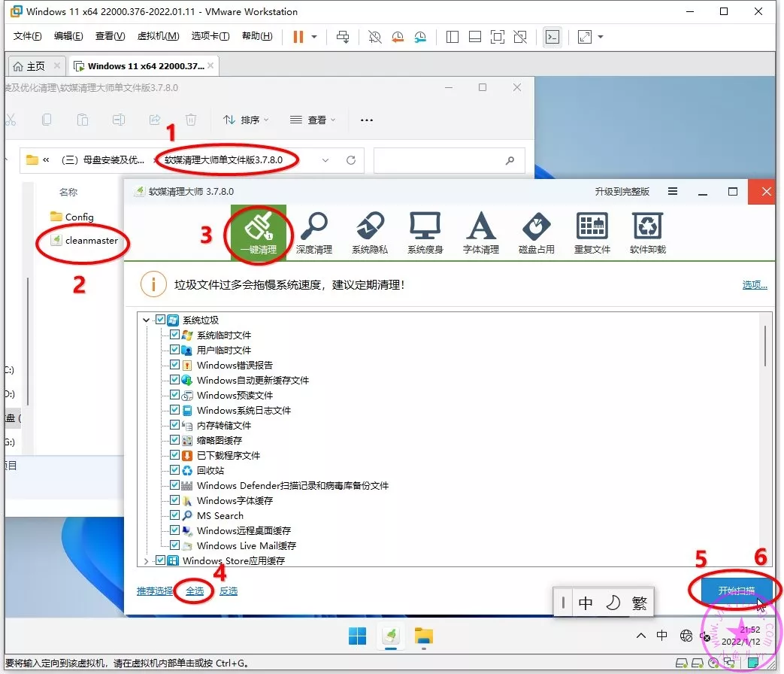Expand the Windows Store应用缓存 node
Image resolution: width=784 pixels, height=674 pixels.
point(147,560)
